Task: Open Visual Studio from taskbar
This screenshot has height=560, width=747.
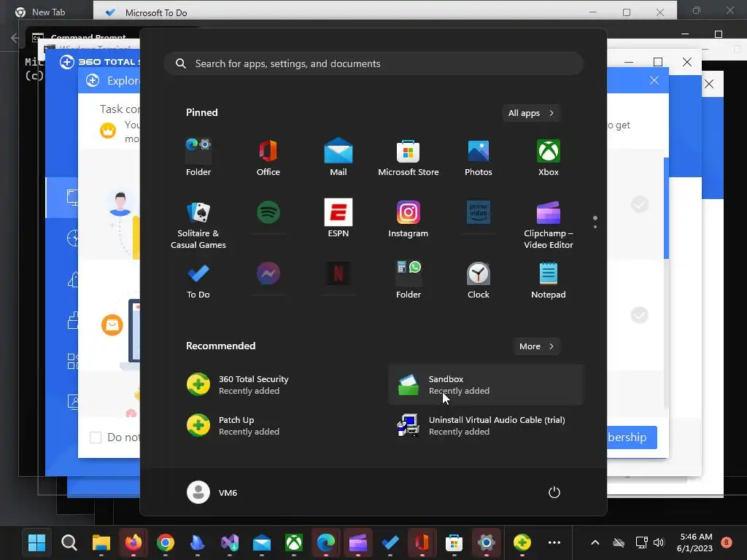Action: coord(230,542)
